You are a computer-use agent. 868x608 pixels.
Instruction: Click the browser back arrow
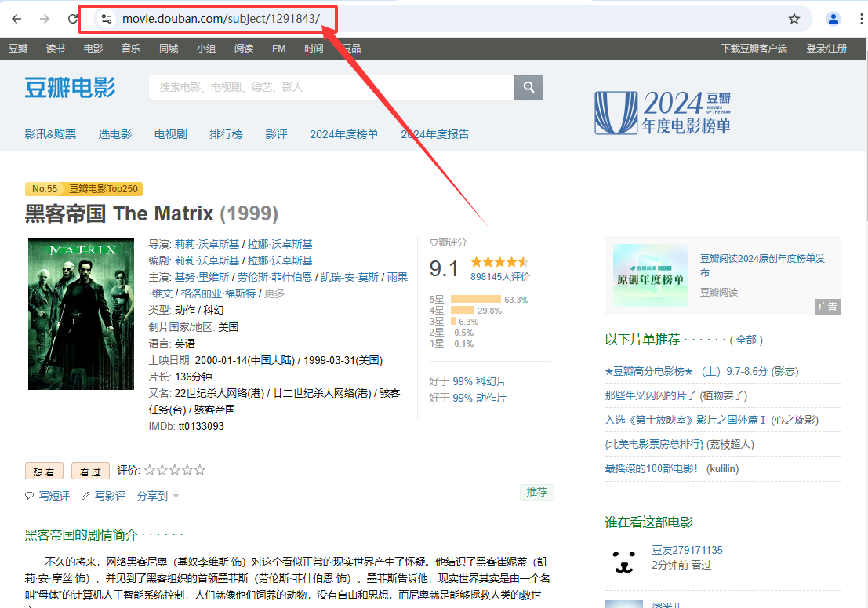pos(16,19)
